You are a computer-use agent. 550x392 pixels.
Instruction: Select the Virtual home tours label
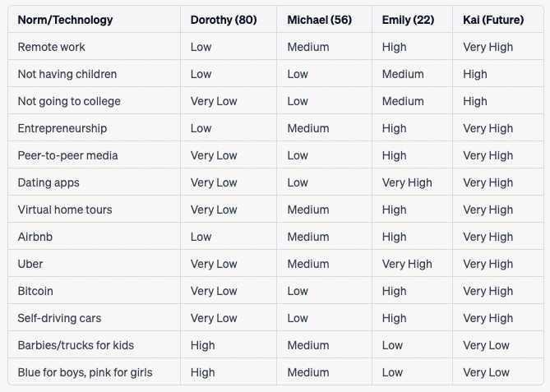click(x=65, y=210)
